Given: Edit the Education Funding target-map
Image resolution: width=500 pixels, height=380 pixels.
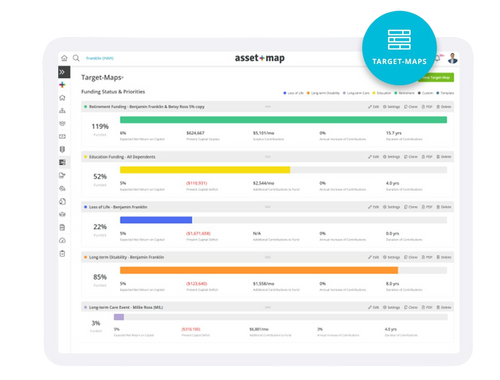Looking at the screenshot, I should tap(374, 157).
